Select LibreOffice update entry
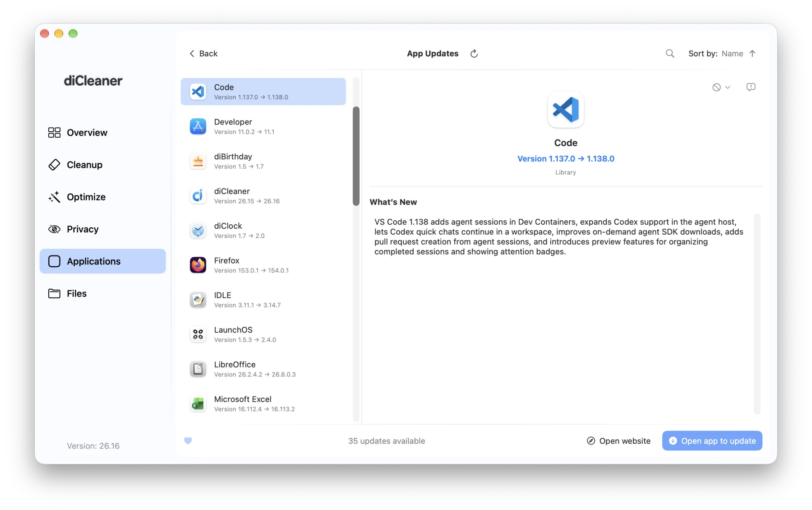This screenshot has width=812, height=510. pos(263,369)
